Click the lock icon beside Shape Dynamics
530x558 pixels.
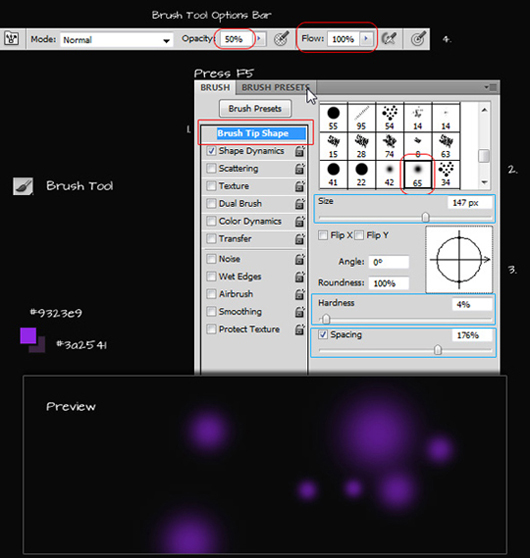[x=300, y=151]
